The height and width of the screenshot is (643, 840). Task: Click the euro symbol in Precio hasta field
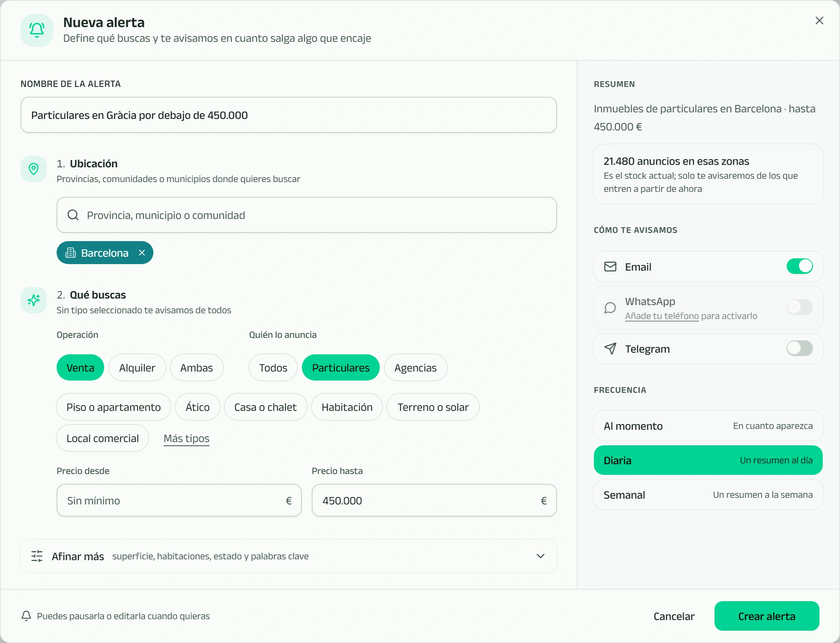pyautogui.click(x=544, y=500)
